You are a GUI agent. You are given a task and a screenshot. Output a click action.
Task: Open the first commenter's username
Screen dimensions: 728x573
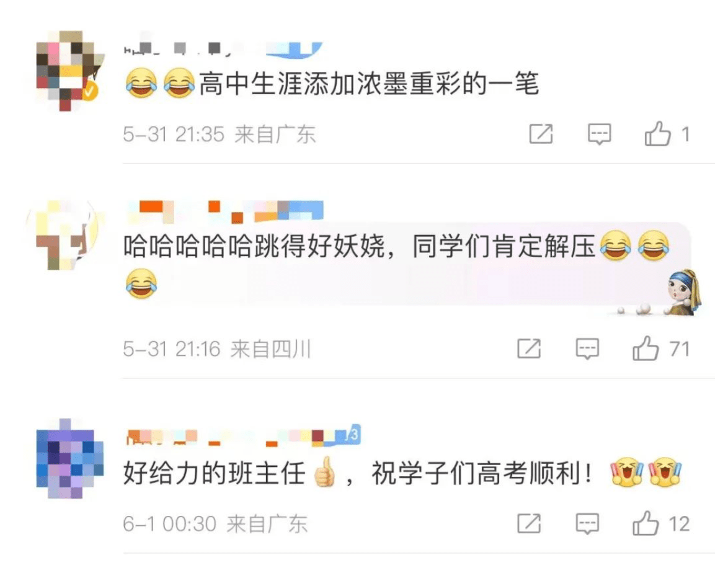[223, 49]
